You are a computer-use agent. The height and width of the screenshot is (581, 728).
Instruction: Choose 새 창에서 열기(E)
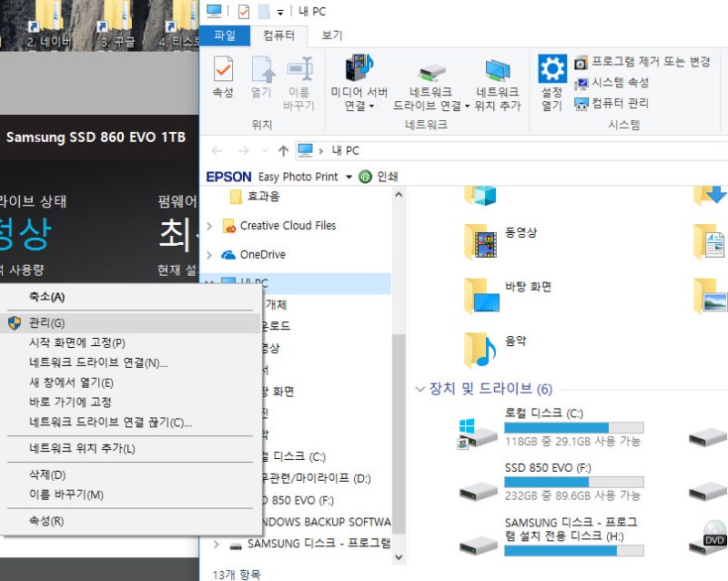130,382
